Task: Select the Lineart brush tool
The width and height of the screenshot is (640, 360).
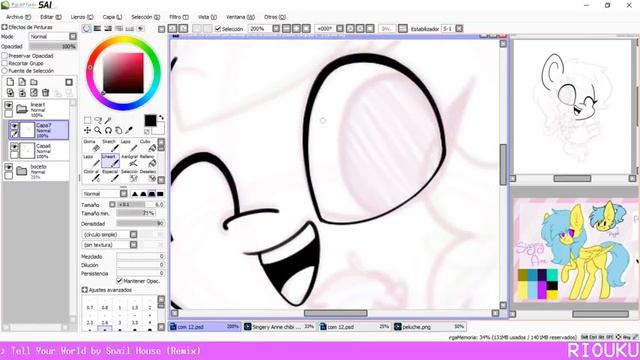Action: (111, 160)
